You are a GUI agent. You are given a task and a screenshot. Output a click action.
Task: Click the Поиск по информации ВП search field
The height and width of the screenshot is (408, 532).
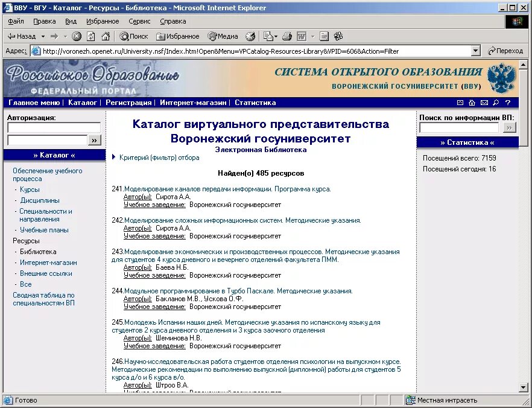[x=459, y=127]
